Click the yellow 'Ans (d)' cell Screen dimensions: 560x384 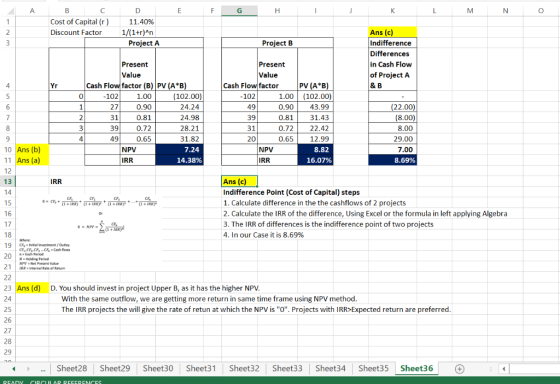(x=32, y=288)
